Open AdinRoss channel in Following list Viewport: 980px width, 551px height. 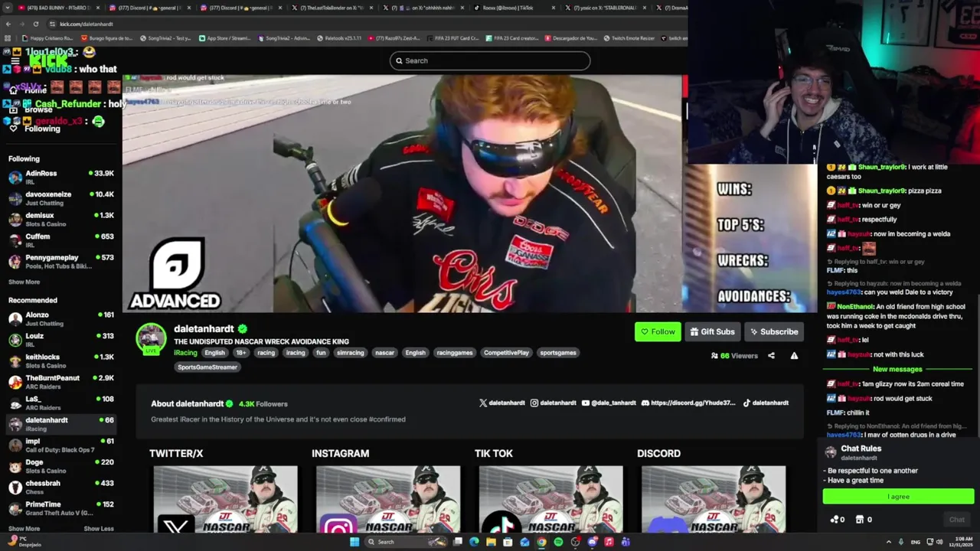click(x=61, y=178)
